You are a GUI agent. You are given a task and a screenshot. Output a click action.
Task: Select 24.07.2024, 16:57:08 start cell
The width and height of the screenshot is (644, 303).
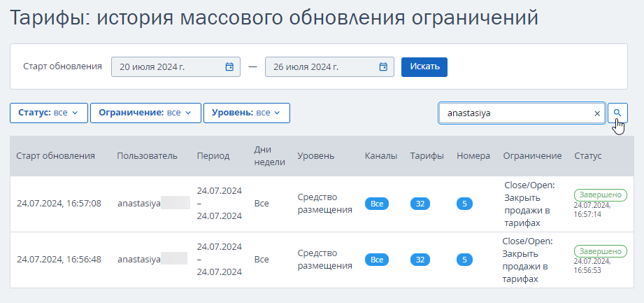[59, 204]
